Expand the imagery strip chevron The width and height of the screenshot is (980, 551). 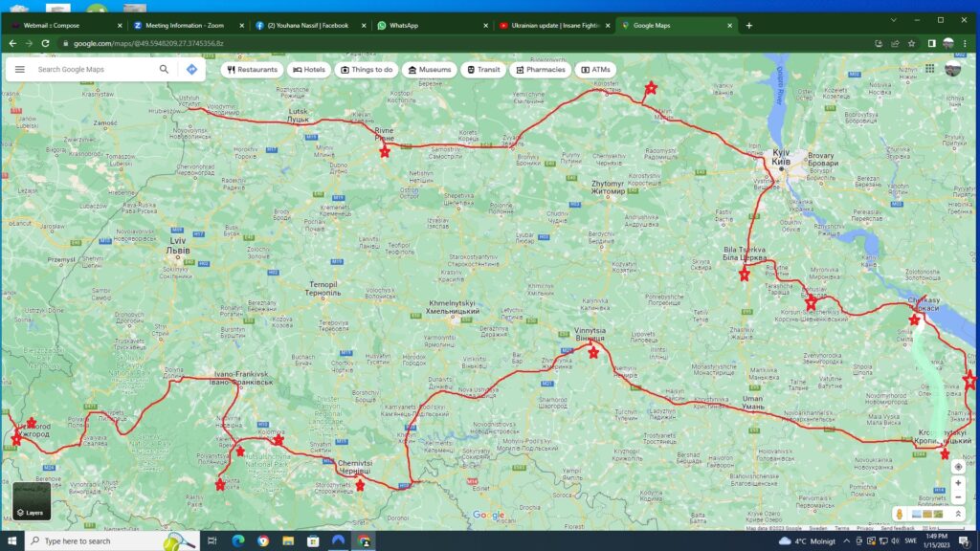(x=958, y=514)
